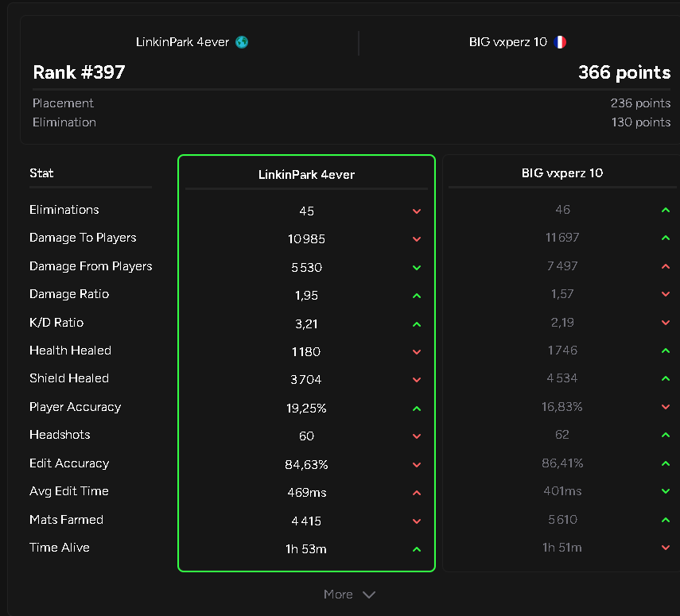Click red down arrow for BIG vxperz Player Accuracy
The width and height of the screenshot is (680, 616).
[666, 407]
